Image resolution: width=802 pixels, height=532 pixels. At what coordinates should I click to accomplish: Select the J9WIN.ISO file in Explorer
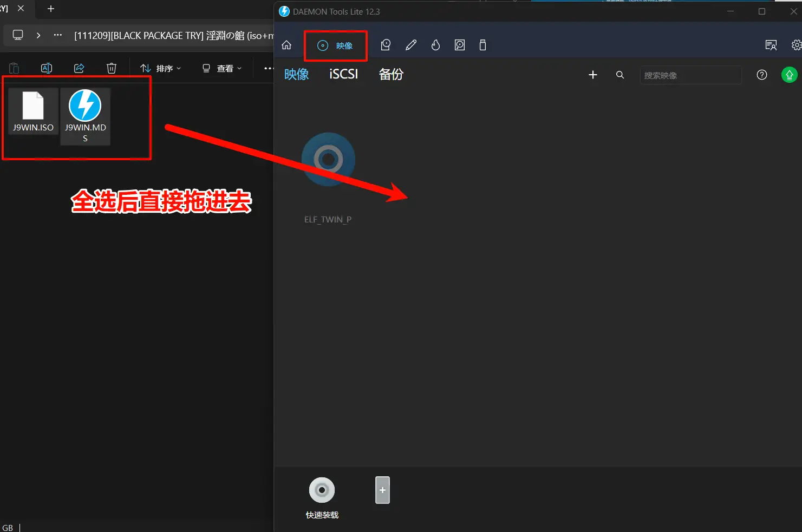(x=33, y=111)
